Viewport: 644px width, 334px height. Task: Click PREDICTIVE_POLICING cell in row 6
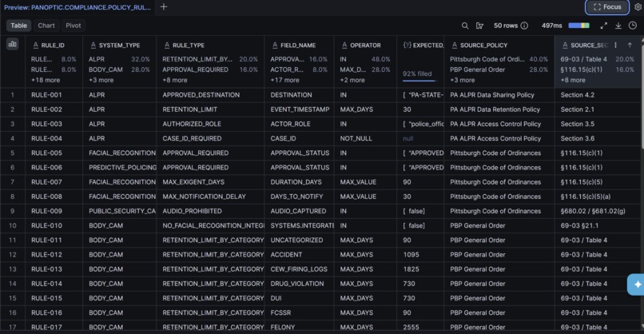120,168
